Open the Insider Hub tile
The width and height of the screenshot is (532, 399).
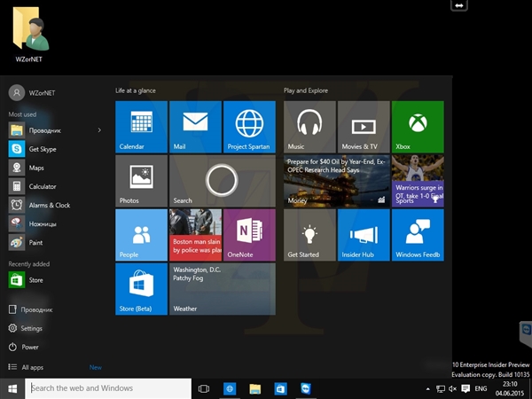(364, 234)
